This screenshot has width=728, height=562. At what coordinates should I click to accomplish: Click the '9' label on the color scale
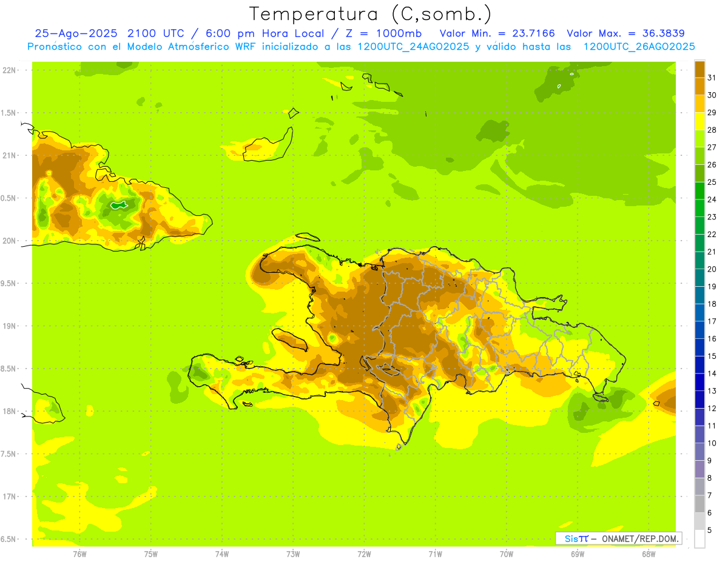click(710, 461)
